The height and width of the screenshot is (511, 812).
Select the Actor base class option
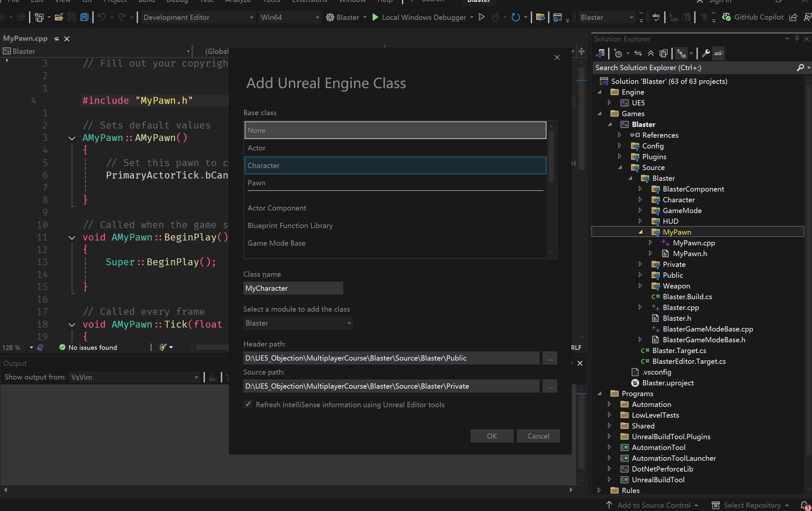coord(395,148)
